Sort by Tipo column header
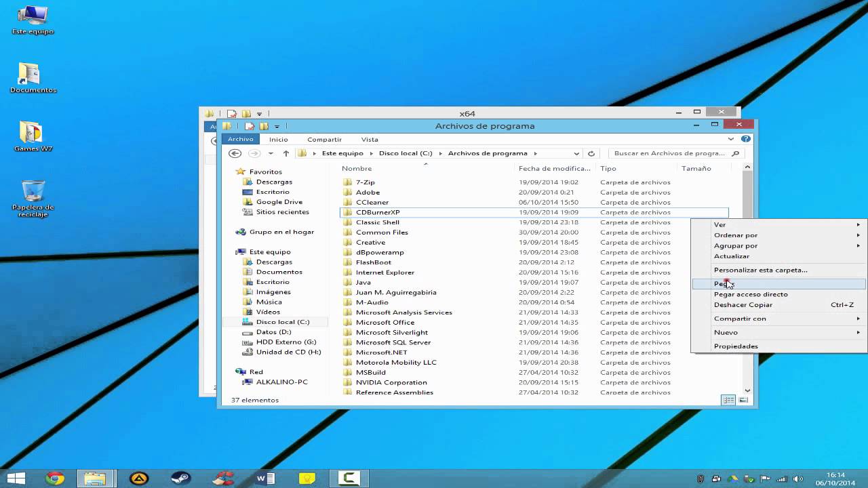Viewport: 868px width, 488px height. (636, 169)
